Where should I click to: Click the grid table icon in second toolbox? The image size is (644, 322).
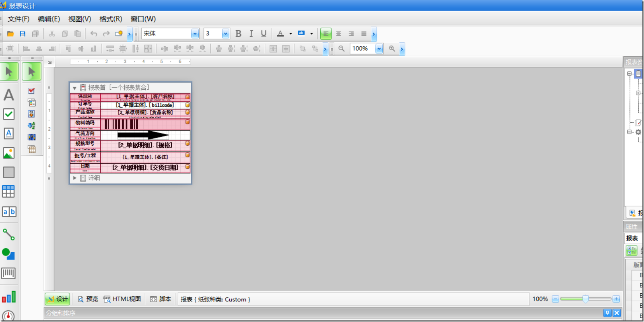click(31, 149)
